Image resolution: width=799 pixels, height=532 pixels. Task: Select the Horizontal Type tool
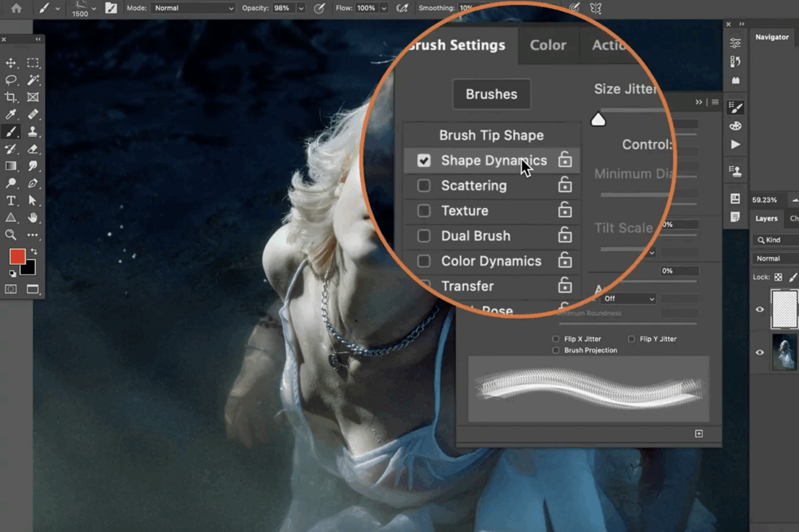(11, 200)
